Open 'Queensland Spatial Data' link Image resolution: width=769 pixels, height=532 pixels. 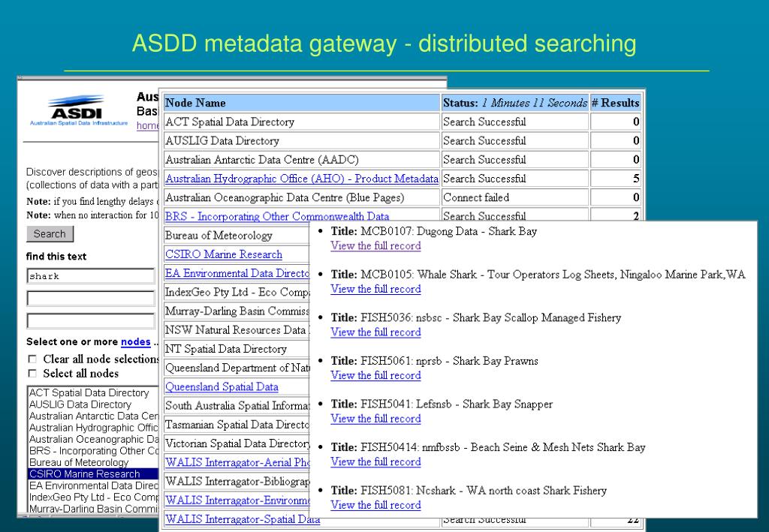point(222,386)
